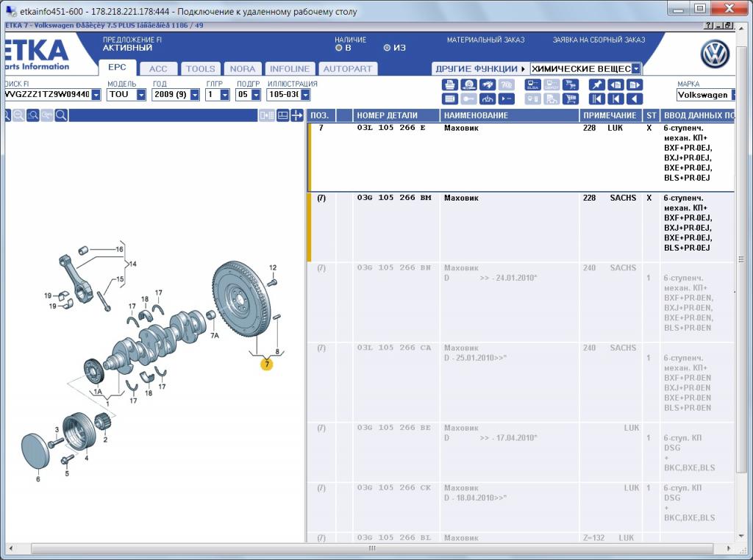The image size is (753, 560).
Task: Click the ST column header
Action: [x=652, y=115]
